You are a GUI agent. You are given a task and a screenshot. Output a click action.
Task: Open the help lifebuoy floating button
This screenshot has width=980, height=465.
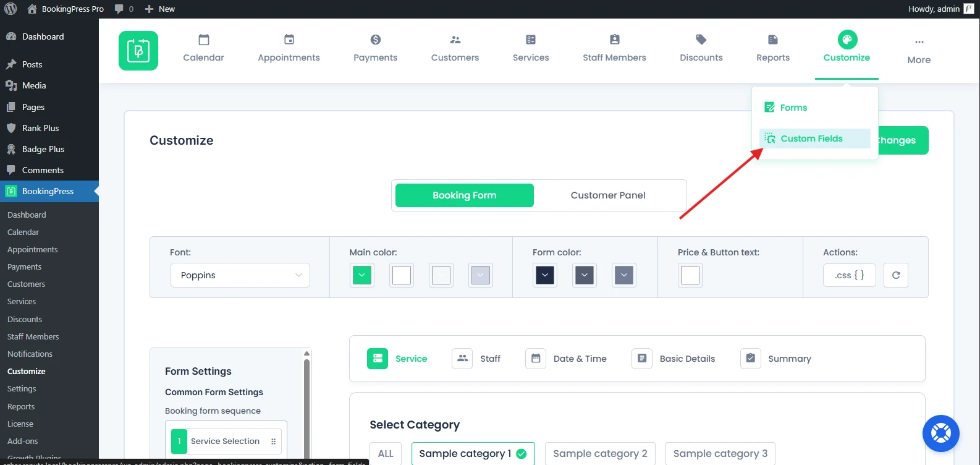(941, 433)
